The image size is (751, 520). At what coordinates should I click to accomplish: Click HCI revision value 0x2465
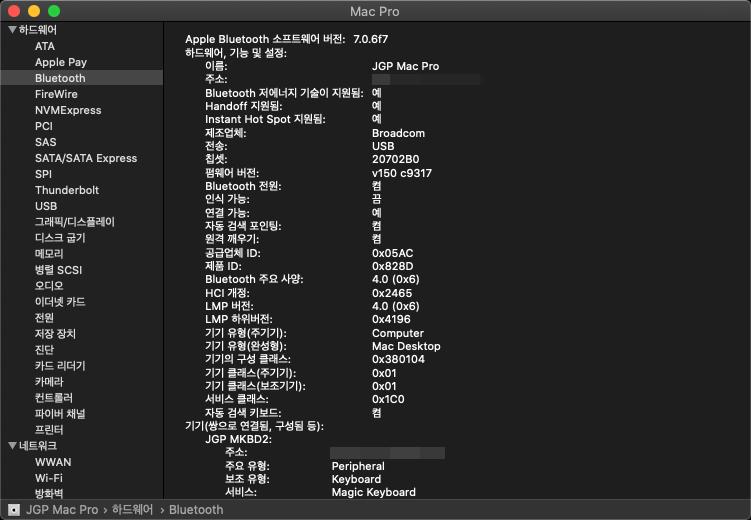(x=392, y=293)
